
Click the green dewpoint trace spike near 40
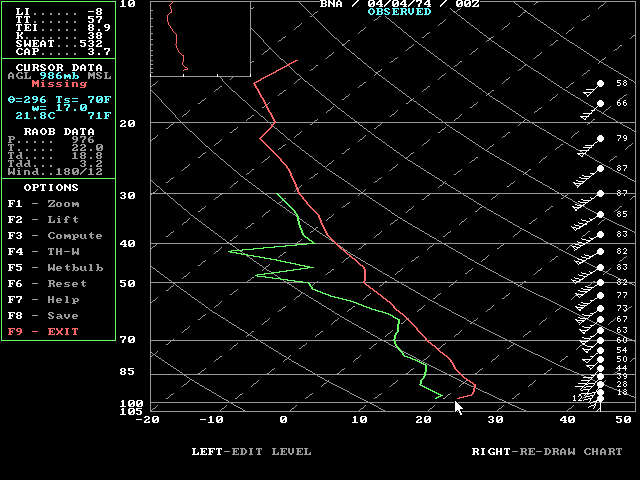[232, 251]
